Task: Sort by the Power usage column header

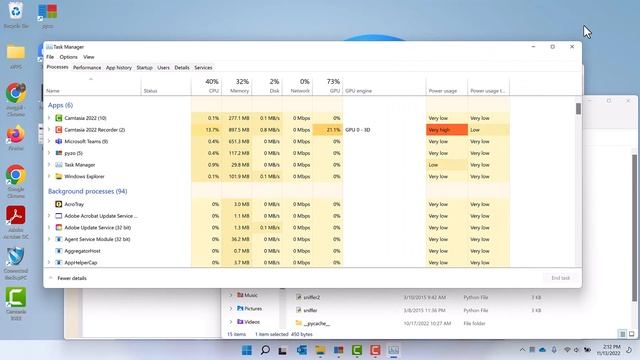Action: tap(447, 86)
